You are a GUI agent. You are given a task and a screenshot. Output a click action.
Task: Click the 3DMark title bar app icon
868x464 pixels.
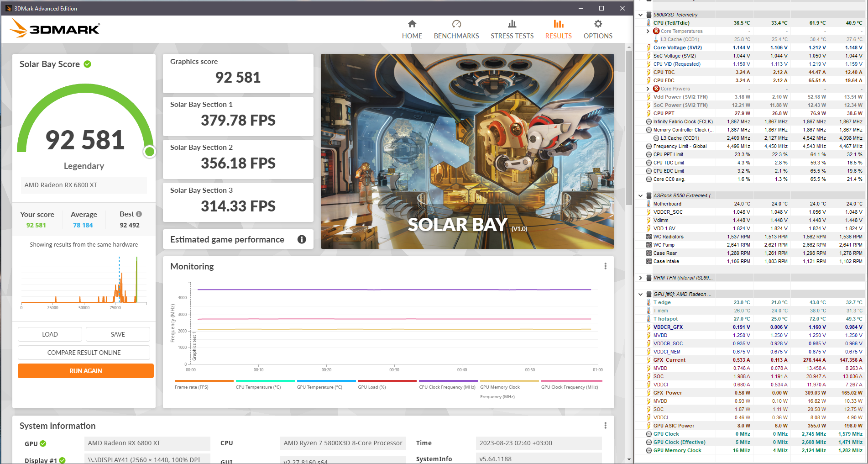pyautogui.click(x=8, y=8)
